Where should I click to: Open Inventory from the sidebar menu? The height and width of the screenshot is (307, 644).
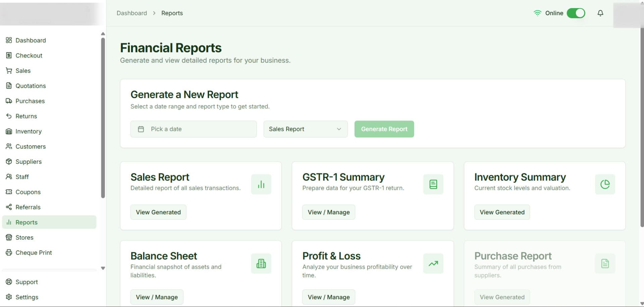tap(29, 132)
